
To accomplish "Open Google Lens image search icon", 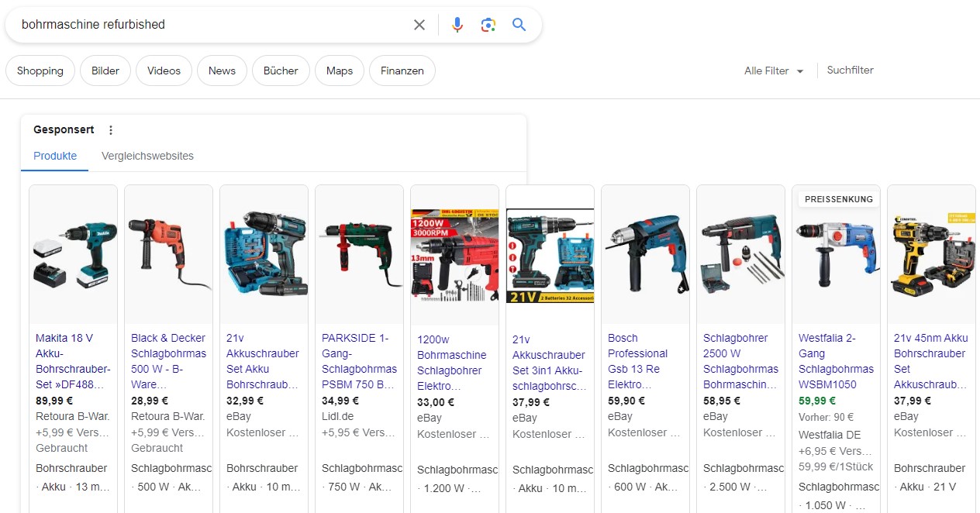I will 488,25.
